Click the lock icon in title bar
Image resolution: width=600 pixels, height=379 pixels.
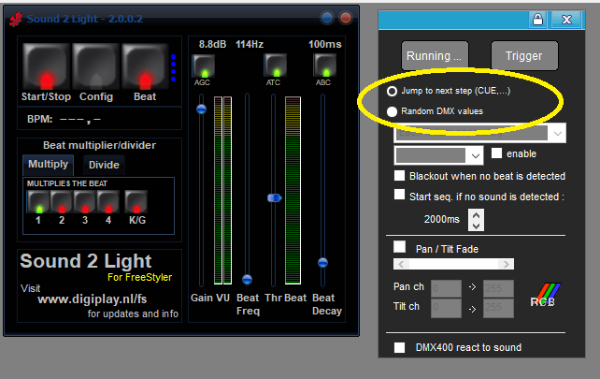point(538,19)
